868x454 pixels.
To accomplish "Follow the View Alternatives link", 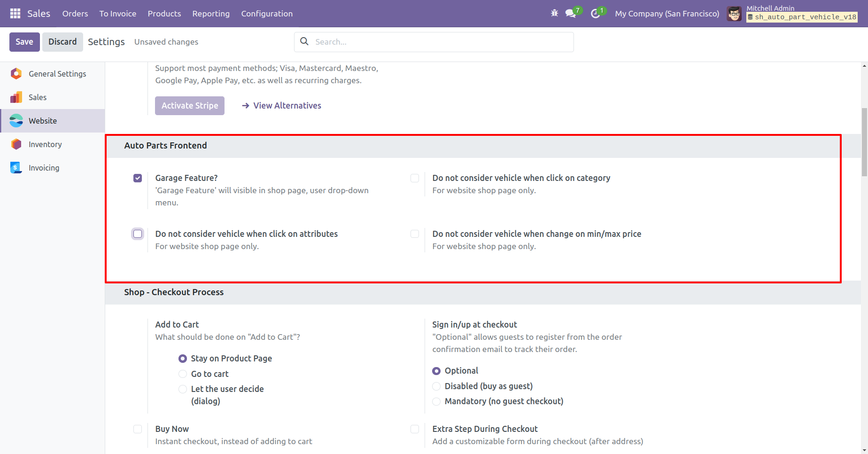I will (x=287, y=106).
